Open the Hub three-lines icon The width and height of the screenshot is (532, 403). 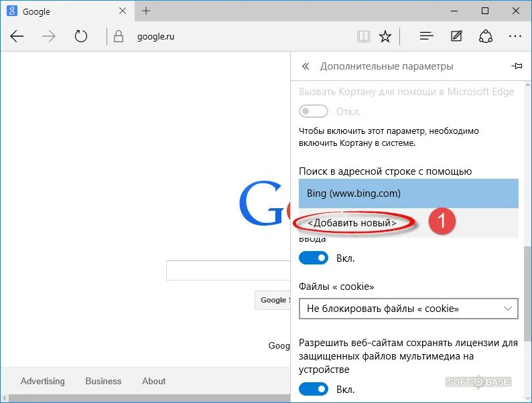click(x=427, y=36)
